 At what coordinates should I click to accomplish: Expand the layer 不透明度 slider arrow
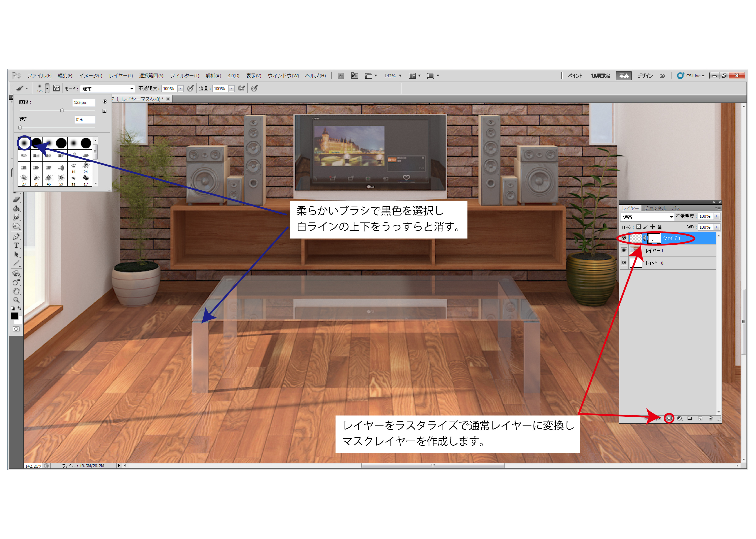(x=717, y=216)
